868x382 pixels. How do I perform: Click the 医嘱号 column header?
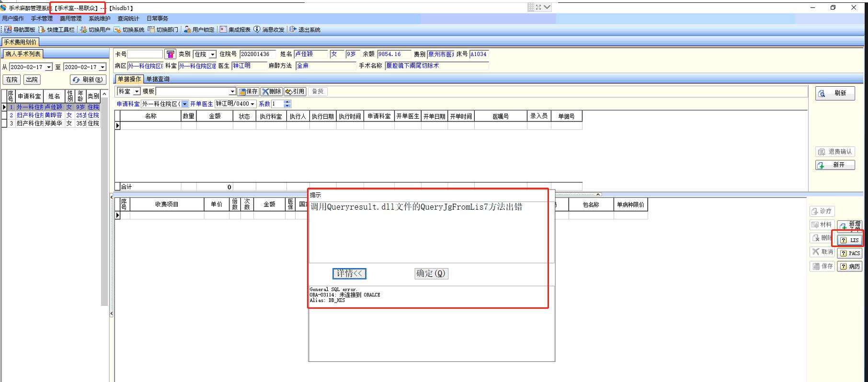[501, 116]
